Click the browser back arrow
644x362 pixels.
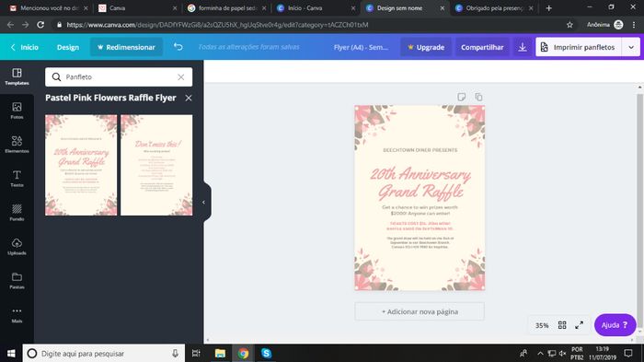pyautogui.click(x=11, y=25)
